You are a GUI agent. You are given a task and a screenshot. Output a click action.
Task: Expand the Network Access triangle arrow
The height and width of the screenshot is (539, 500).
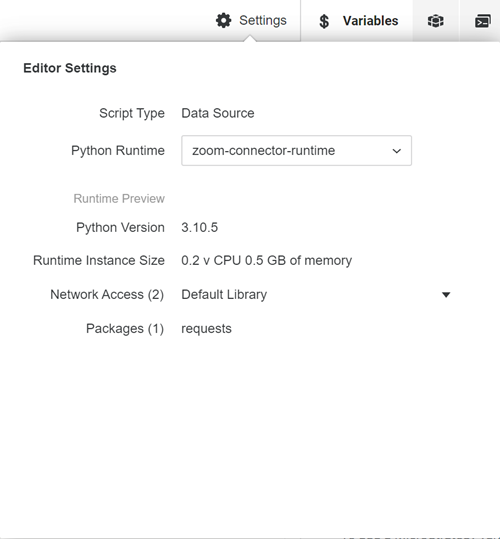tap(446, 295)
